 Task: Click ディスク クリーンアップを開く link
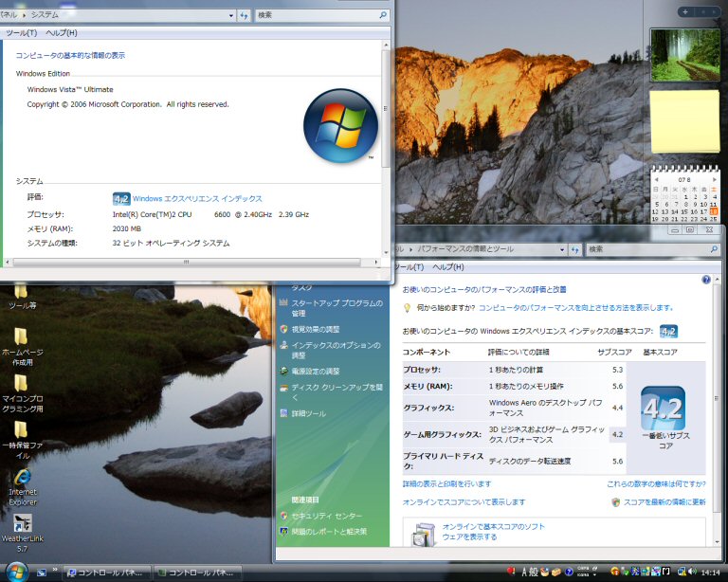coord(337,392)
